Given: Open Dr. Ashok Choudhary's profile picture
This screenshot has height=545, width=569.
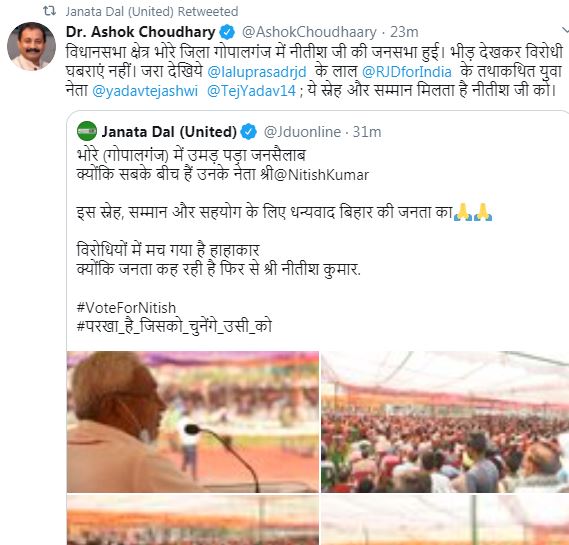Looking at the screenshot, I should (32, 46).
